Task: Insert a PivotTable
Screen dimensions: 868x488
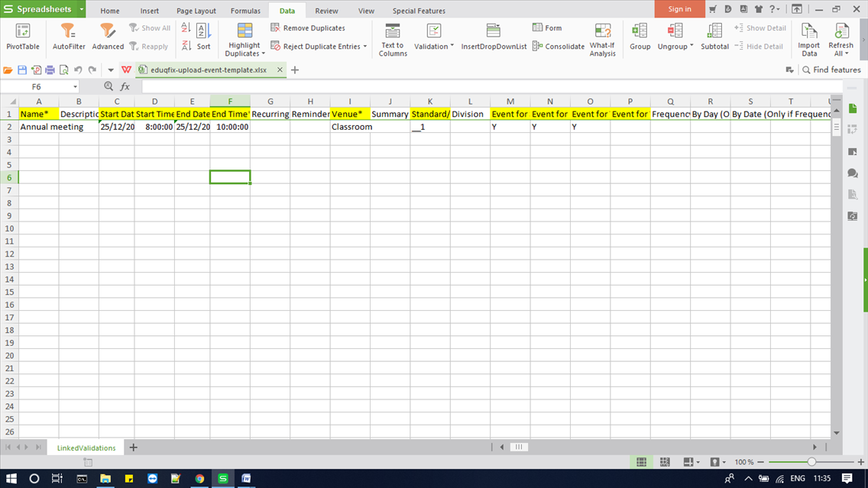Action: pyautogui.click(x=23, y=37)
